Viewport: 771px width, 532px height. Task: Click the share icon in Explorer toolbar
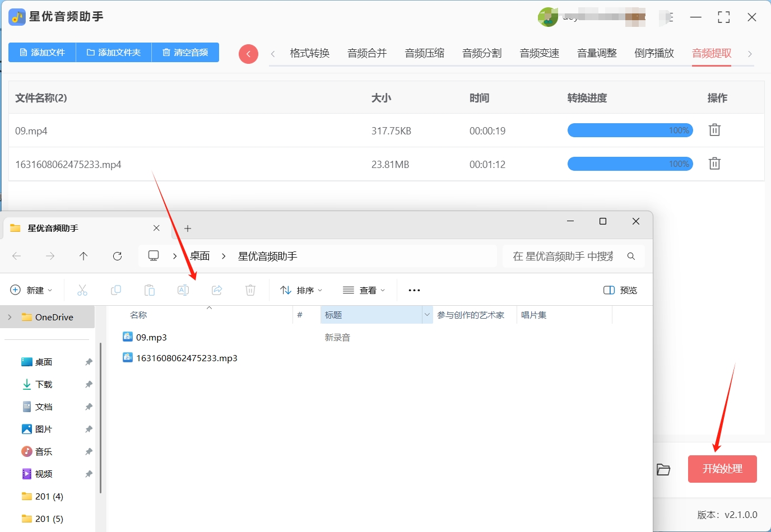pyautogui.click(x=217, y=290)
